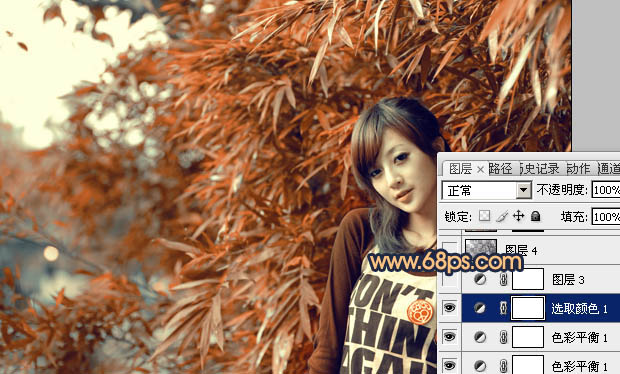Select the 图层 3 layer mask thumbnail
The image size is (620, 374).
click(x=528, y=279)
